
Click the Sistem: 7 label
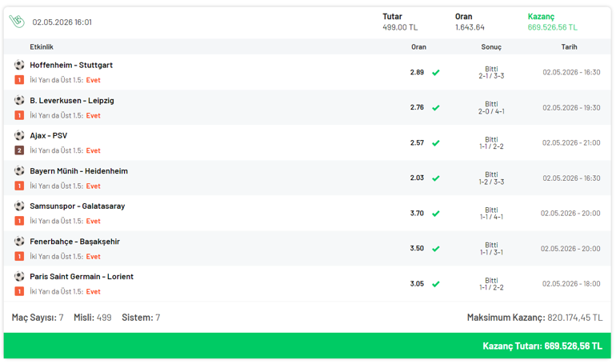(141, 318)
